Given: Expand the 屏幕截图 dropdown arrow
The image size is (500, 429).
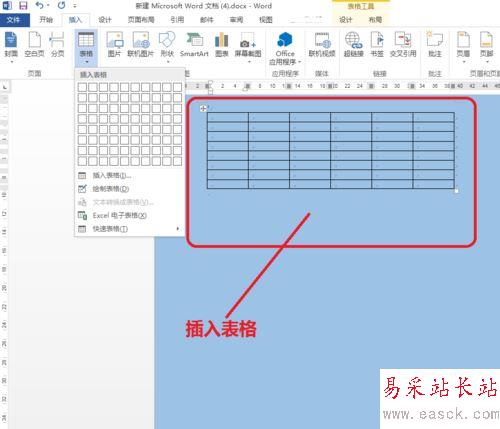Looking at the screenshot, I should [249, 62].
